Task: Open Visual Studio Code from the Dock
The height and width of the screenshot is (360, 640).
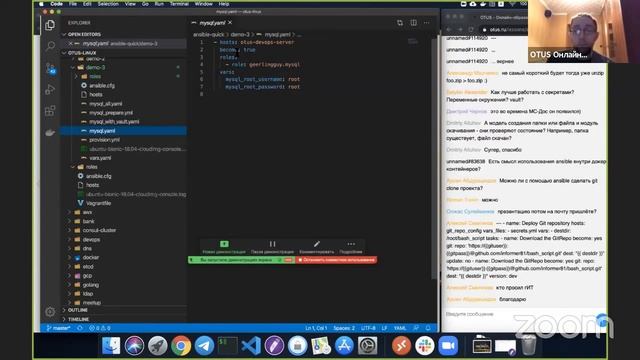Action: 251,346
